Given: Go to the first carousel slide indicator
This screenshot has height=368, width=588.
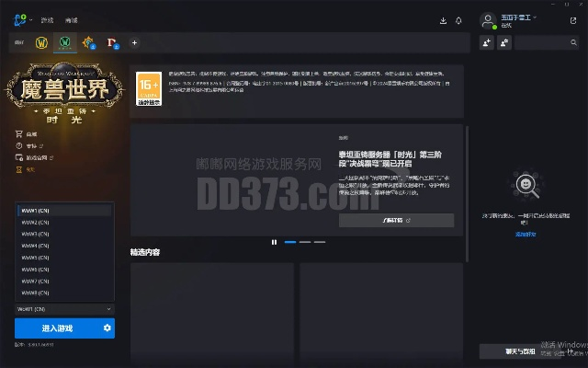Looking at the screenshot, I should [x=290, y=242].
